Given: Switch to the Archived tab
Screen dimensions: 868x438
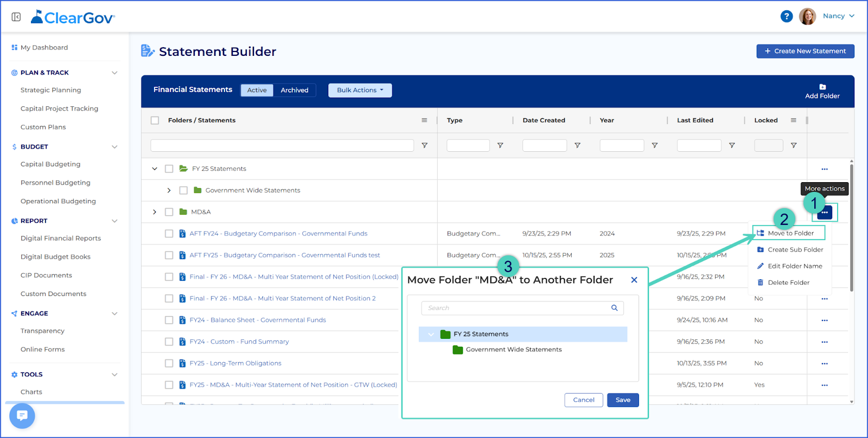Looking at the screenshot, I should tap(295, 90).
